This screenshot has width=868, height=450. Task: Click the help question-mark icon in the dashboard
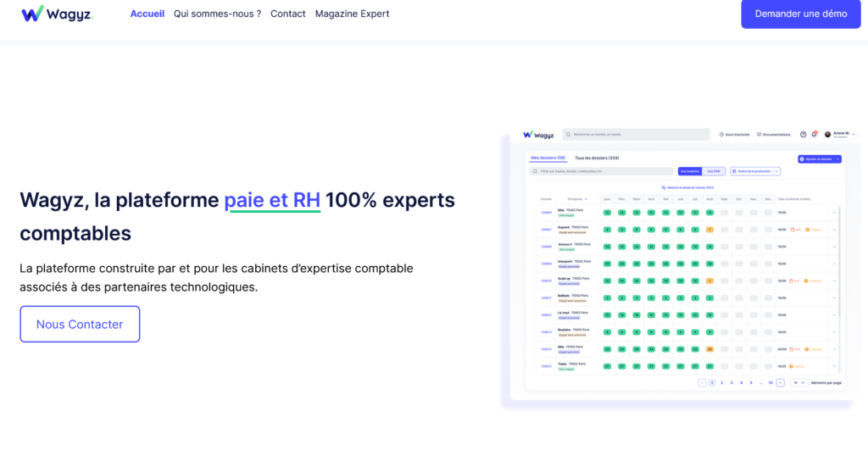pyautogui.click(x=804, y=135)
